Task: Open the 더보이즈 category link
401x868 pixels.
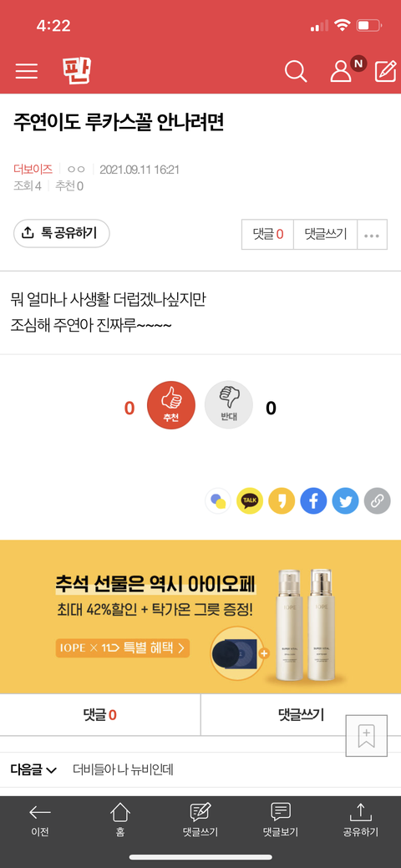Action: [x=33, y=170]
